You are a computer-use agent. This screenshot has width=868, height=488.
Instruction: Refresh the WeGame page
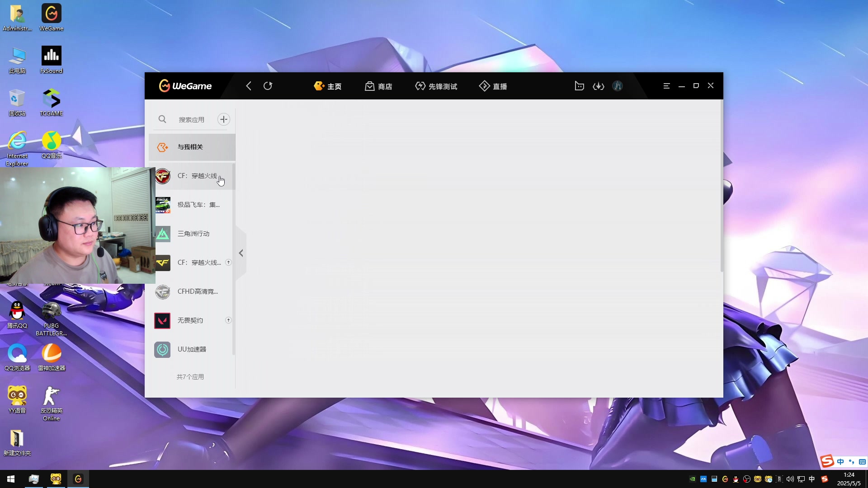[x=268, y=86]
